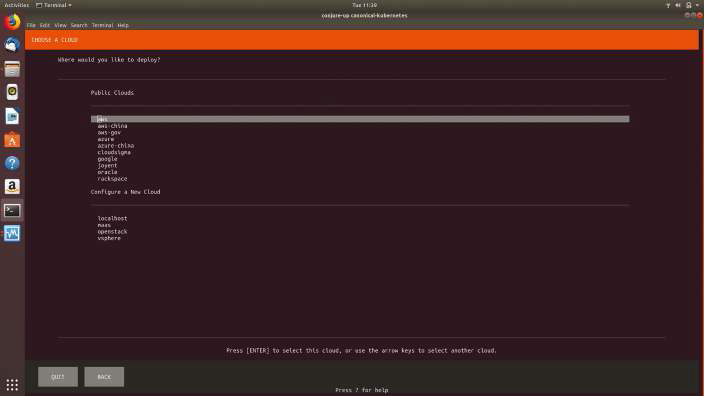Select aws-gov cloud option
This screenshot has height=396, width=704.
(109, 132)
